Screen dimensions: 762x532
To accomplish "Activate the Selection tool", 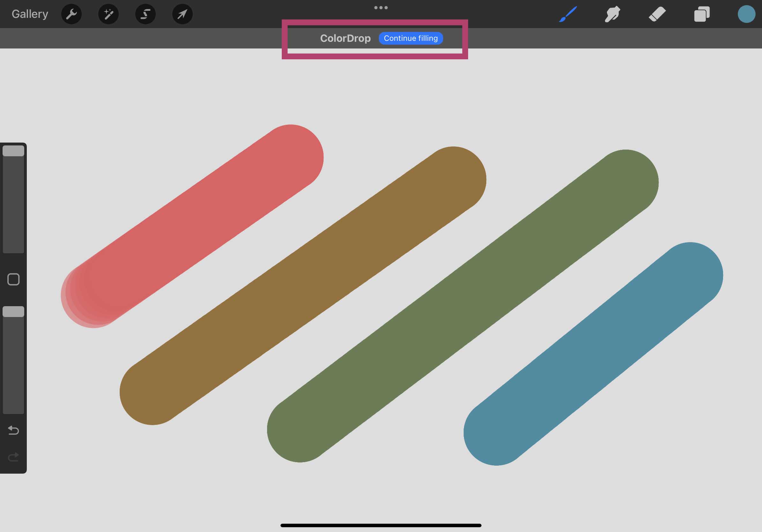I will pyautogui.click(x=146, y=14).
